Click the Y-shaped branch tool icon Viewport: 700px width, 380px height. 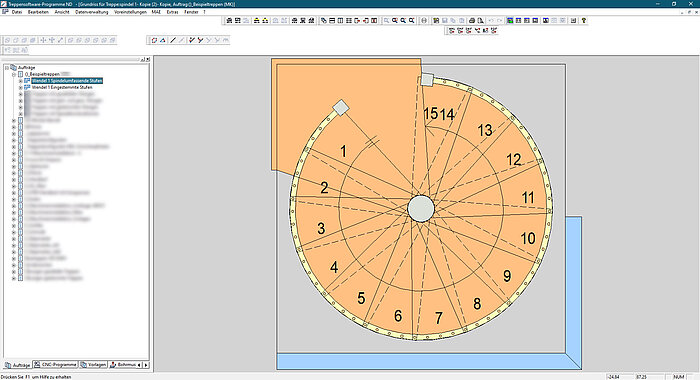click(x=200, y=40)
